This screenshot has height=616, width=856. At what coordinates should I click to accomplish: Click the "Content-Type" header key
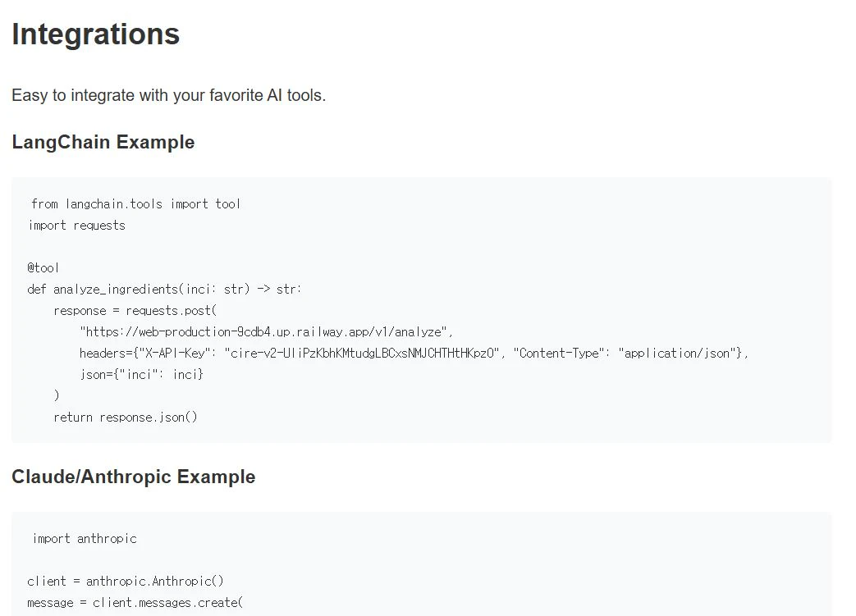[x=556, y=353]
